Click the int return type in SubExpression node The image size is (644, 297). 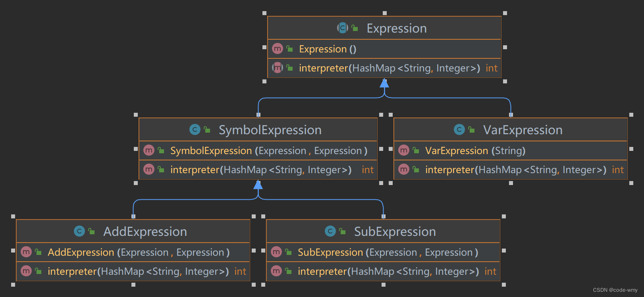[x=490, y=272]
